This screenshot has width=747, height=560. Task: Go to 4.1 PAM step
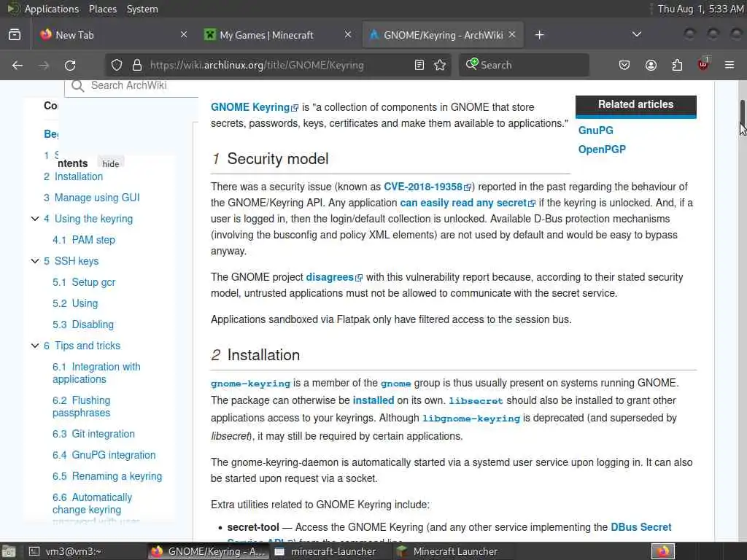pyautogui.click(x=84, y=240)
